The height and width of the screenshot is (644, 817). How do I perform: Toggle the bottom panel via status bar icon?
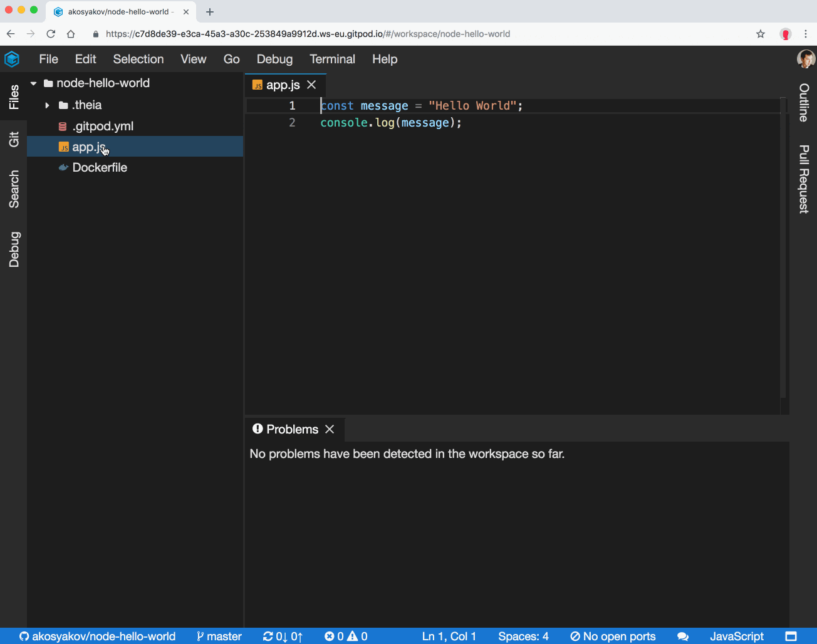click(x=791, y=636)
